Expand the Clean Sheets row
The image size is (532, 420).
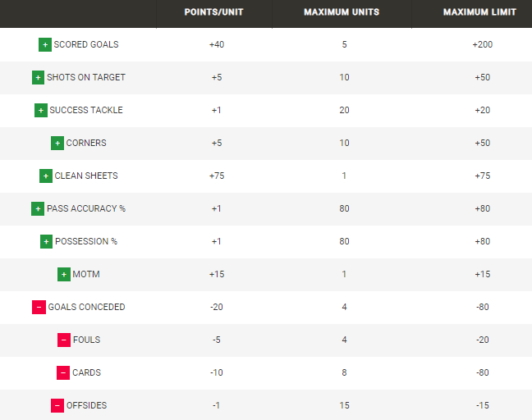[x=46, y=176]
